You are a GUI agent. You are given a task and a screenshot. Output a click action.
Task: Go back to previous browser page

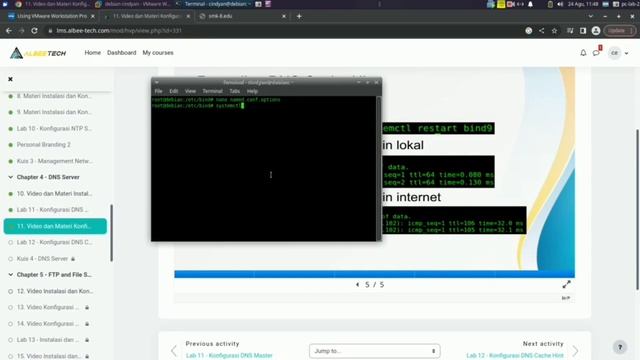click(x=9, y=31)
